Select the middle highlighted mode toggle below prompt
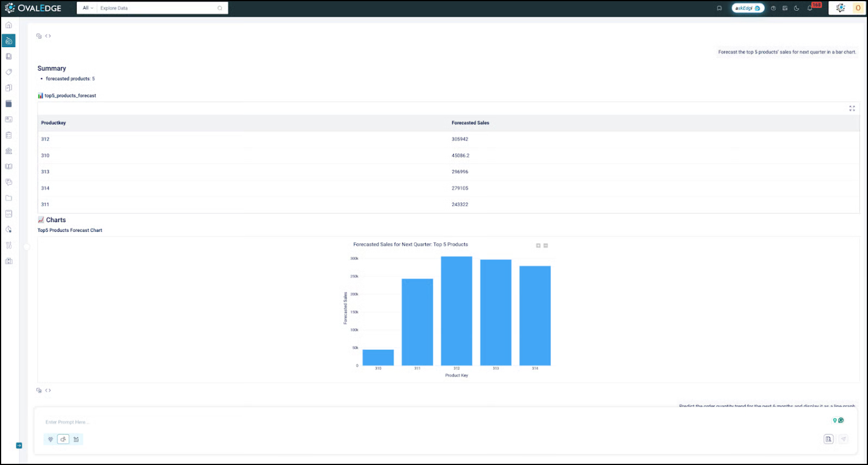868x465 pixels. click(x=63, y=439)
